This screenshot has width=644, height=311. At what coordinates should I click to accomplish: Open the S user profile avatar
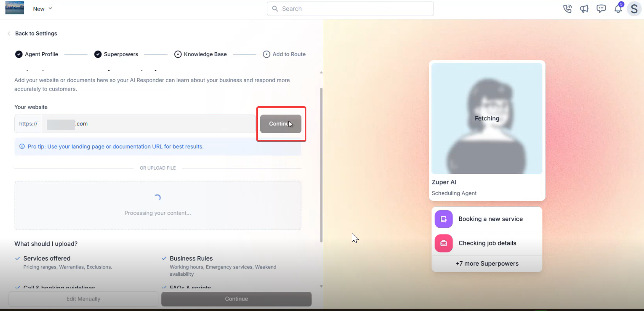(x=635, y=9)
